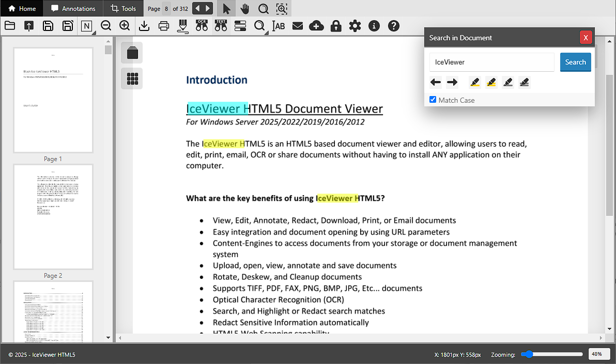The width and height of the screenshot is (616, 364).
Task: Click the third gray redact marker icon
Action: pos(507,82)
